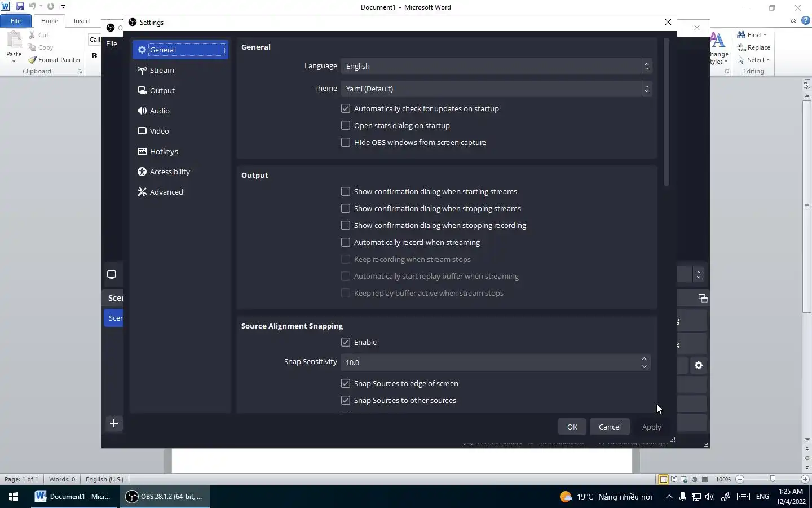Open the Audio settings category
This screenshot has height=508, width=812.
point(180,111)
